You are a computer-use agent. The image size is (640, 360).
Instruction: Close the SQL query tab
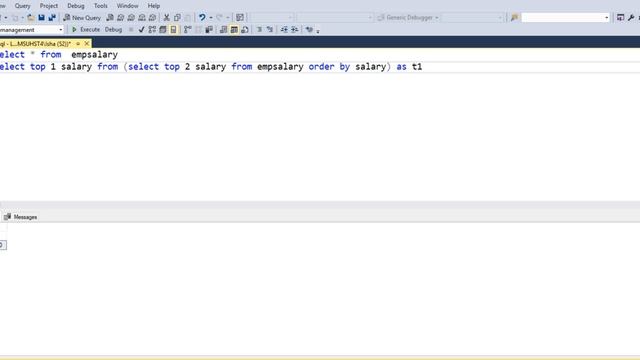(x=87, y=43)
